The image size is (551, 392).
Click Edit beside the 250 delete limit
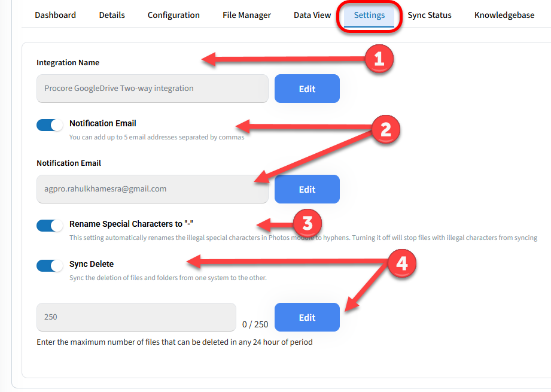(x=307, y=317)
